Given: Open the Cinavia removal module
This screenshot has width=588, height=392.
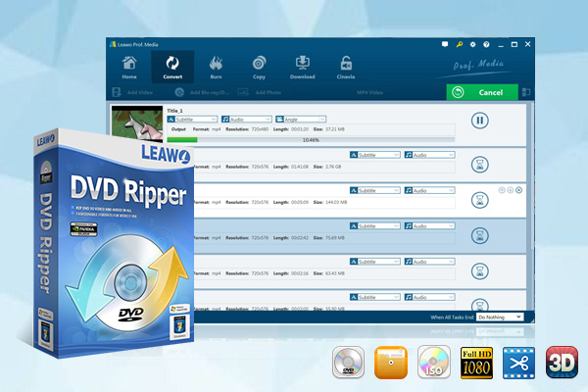Looking at the screenshot, I should click(346, 68).
